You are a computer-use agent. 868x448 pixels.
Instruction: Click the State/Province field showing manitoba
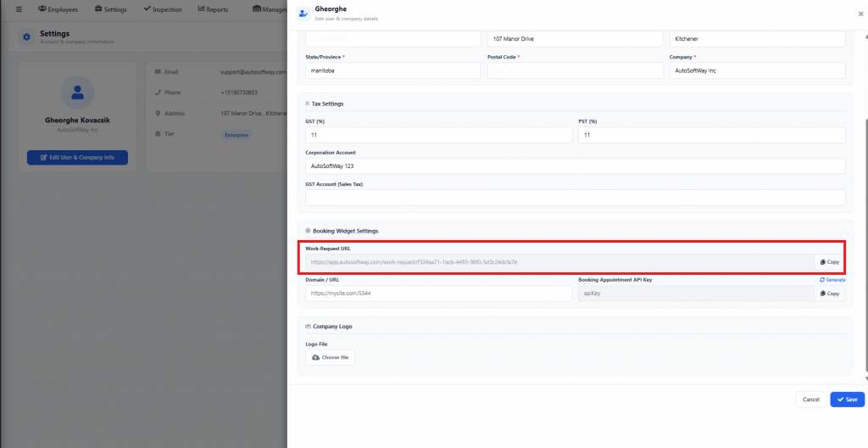(x=392, y=71)
